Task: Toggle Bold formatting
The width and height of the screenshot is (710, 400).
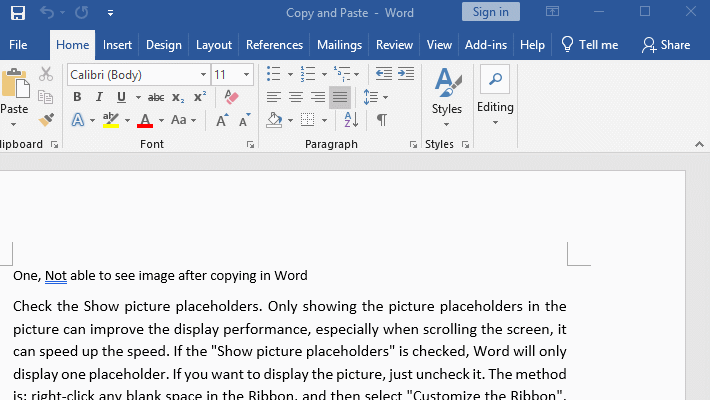Action: pyautogui.click(x=77, y=97)
